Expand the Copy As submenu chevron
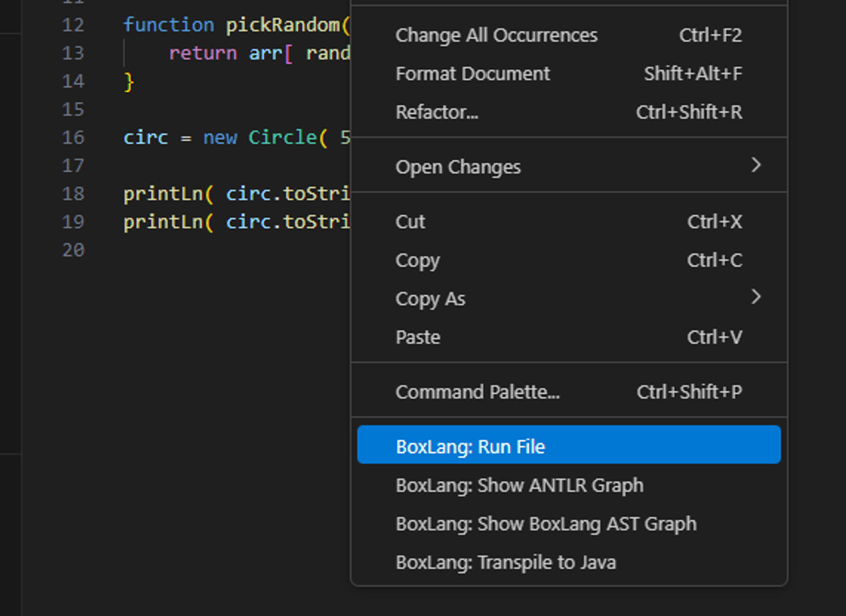The width and height of the screenshot is (846, 616). [x=756, y=297]
